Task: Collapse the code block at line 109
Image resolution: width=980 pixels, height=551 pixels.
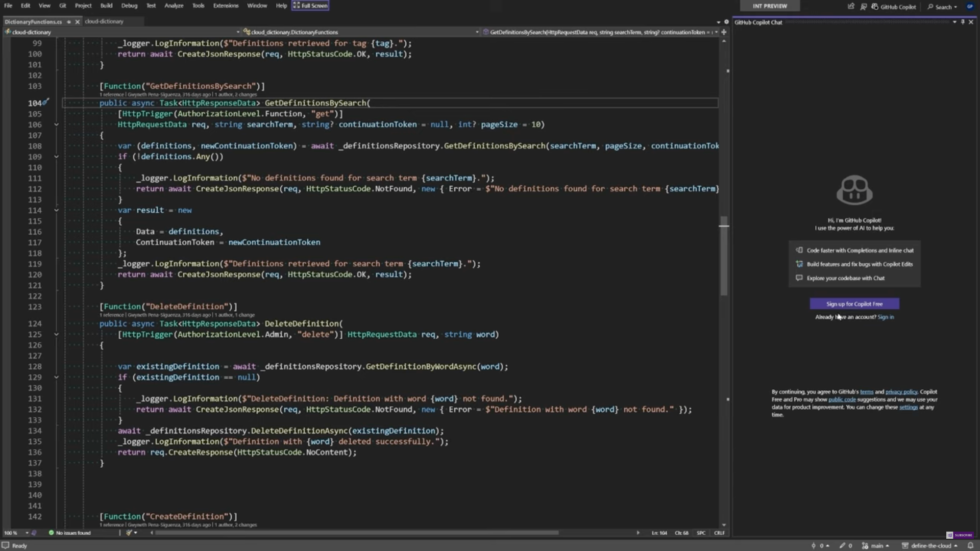Action: click(57, 157)
